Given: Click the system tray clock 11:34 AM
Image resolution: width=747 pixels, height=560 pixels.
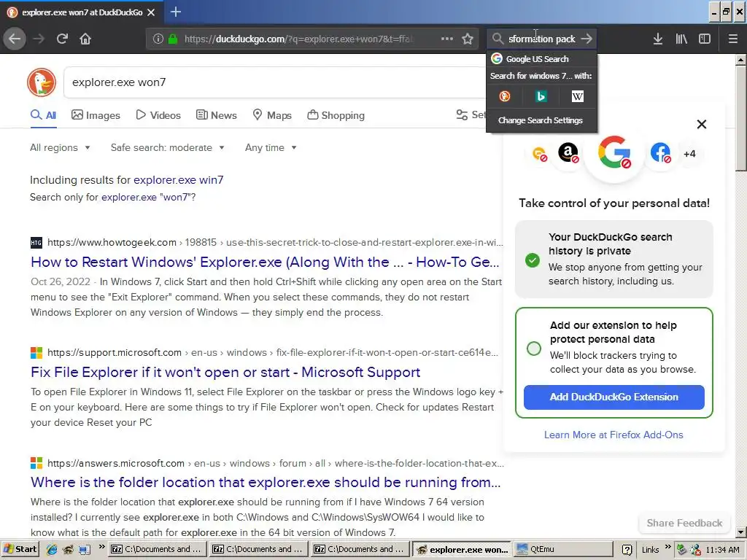Looking at the screenshot, I should tap(722, 550).
